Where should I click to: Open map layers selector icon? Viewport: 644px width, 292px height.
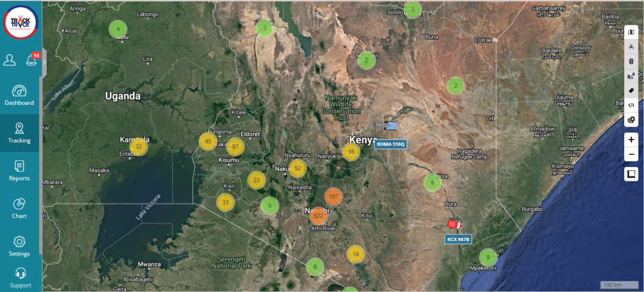click(631, 32)
